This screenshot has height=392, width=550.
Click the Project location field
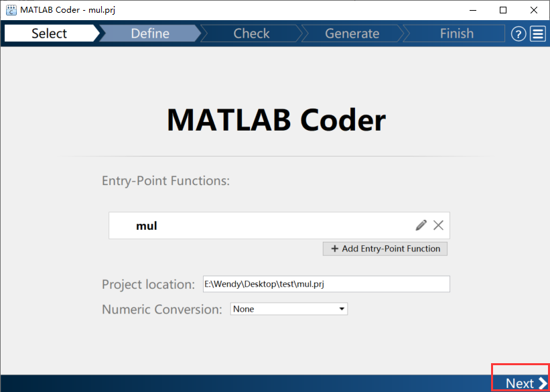click(x=326, y=284)
